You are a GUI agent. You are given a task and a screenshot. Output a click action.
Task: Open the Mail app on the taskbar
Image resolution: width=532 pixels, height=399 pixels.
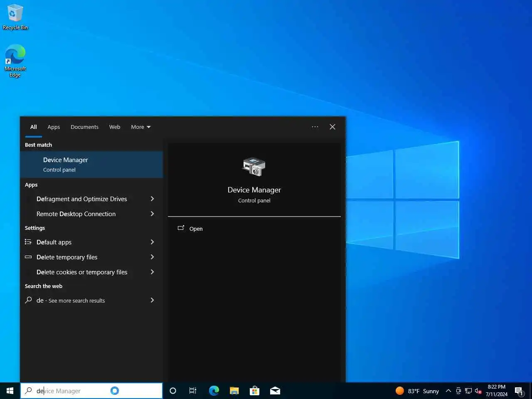[275, 391]
